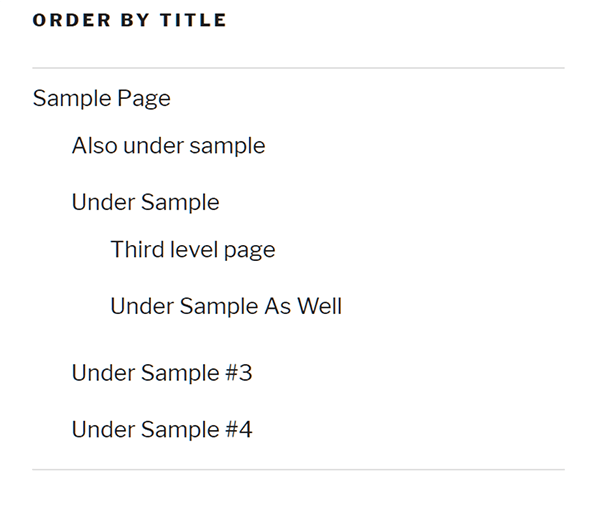Click the word As in Under Sample As Well
The height and width of the screenshot is (515, 600).
coord(278,306)
